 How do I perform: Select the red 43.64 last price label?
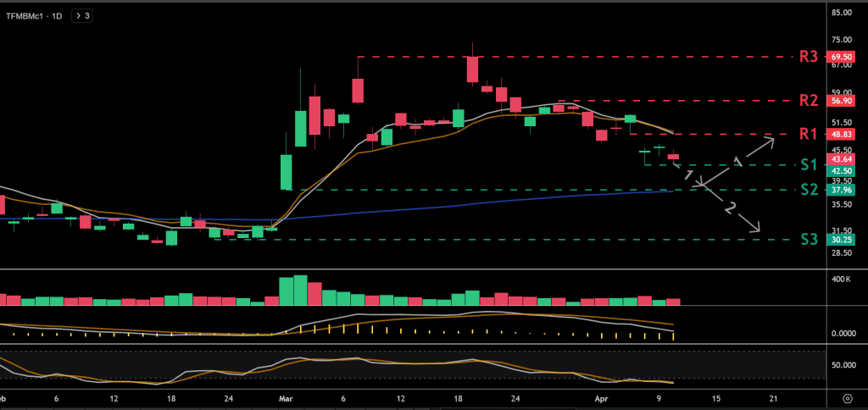point(840,159)
